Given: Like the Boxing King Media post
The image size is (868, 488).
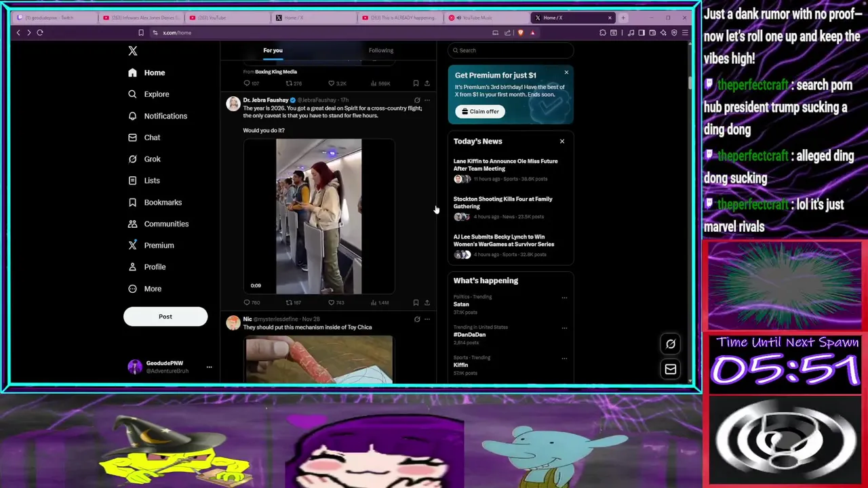Looking at the screenshot, I should [337, 83].
